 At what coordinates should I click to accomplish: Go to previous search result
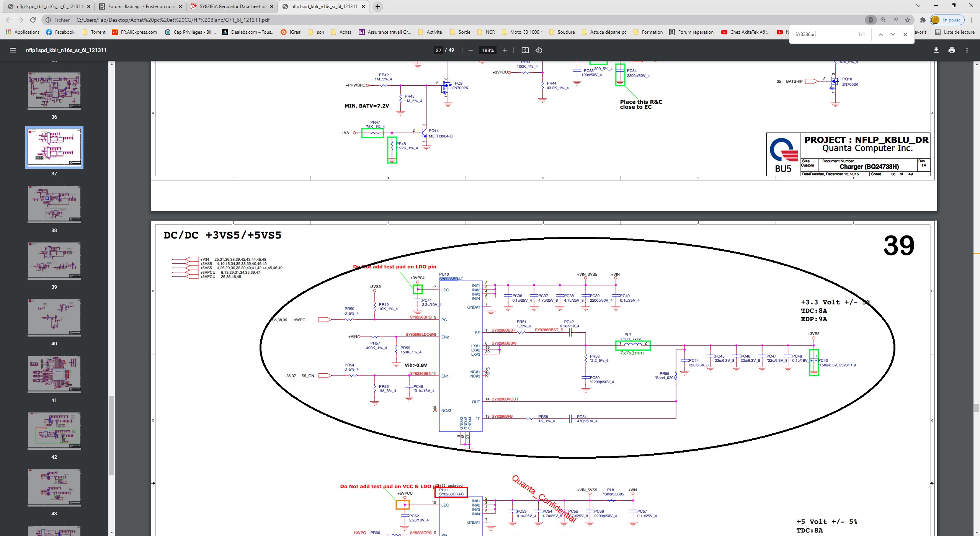pyautogui.click(x=881, y=34)
